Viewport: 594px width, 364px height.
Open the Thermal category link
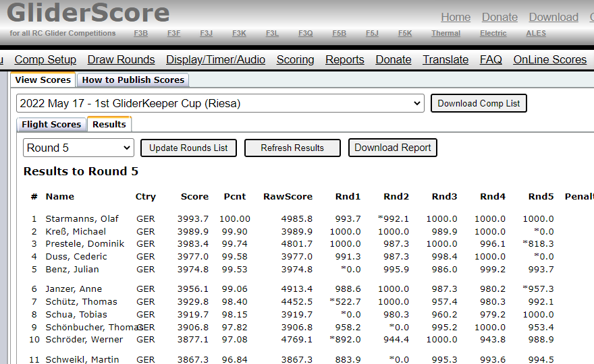[x=446, y=33]
